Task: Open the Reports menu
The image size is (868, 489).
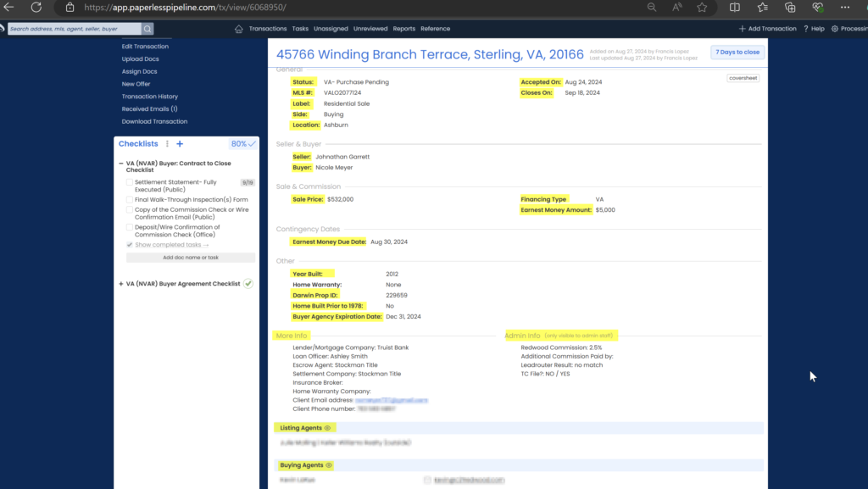Action: click(404, 29)
